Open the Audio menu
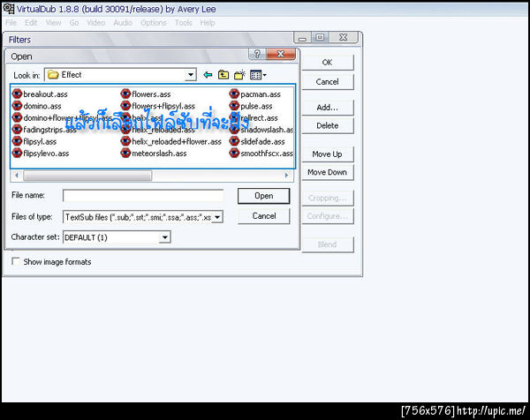This screenshot has height=420, width=530. coord(123,23)
